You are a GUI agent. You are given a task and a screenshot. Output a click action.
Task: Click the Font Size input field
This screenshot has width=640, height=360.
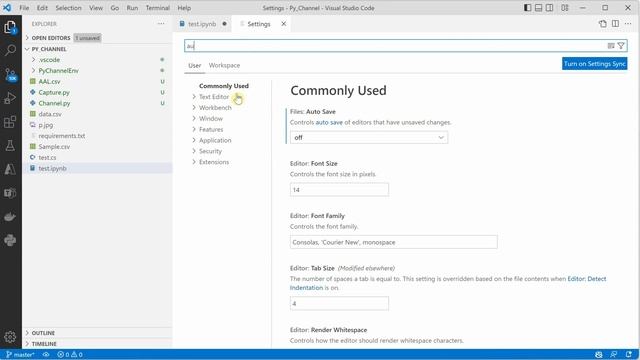click(x=339, y=190)
